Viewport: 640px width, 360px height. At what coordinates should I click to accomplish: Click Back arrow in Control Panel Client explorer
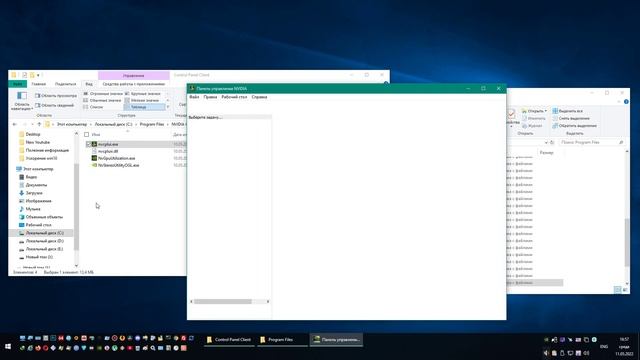coord(15,124)
